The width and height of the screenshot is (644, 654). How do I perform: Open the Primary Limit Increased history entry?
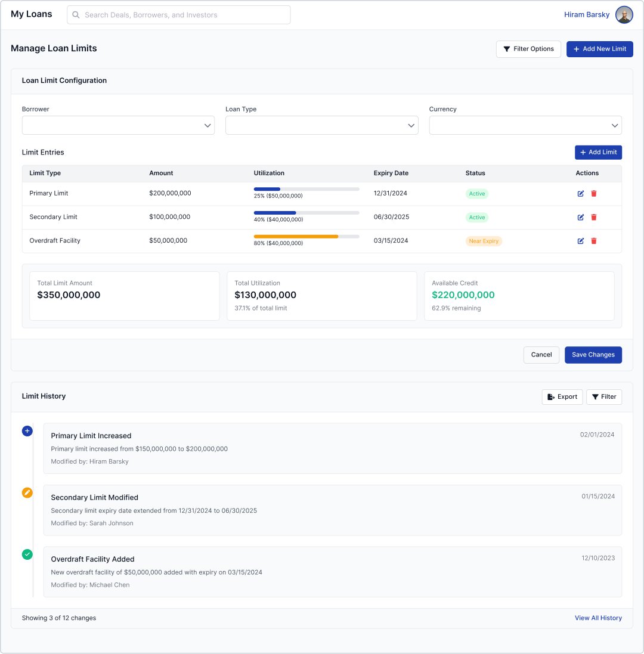pos(332,448)
